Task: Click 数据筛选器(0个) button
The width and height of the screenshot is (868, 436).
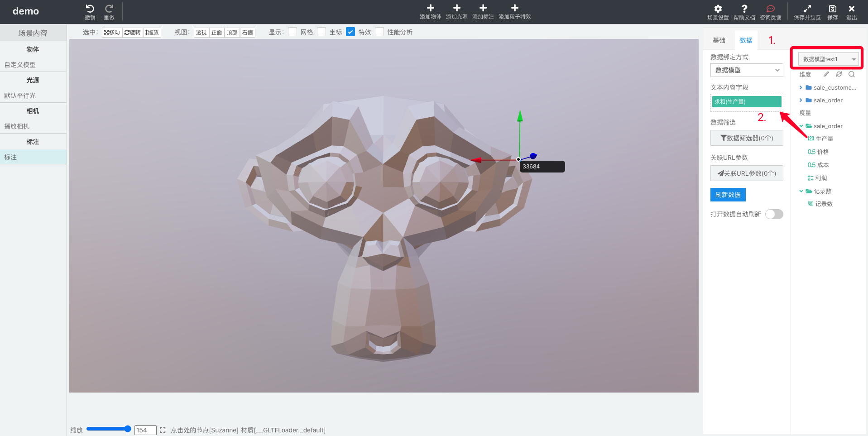Action: click(x=747, y=138)
